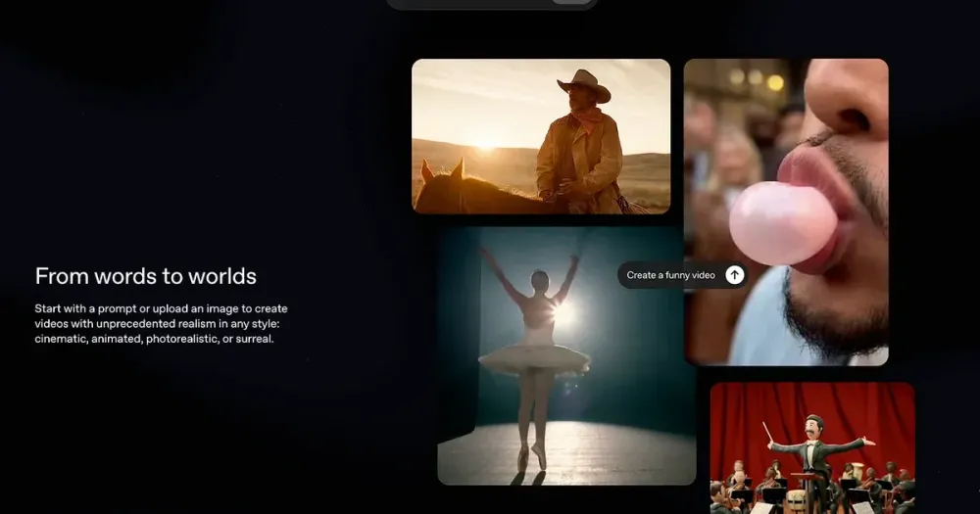Click the gray button in the top bar
Screen dimensions: 980x514
point(572,2)
